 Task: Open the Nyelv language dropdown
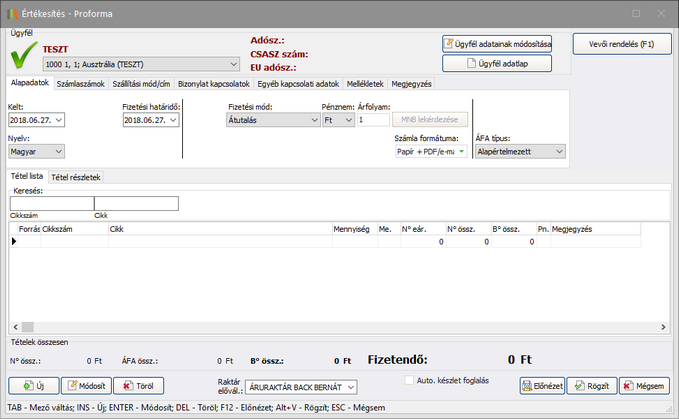(x=58, y=151)
